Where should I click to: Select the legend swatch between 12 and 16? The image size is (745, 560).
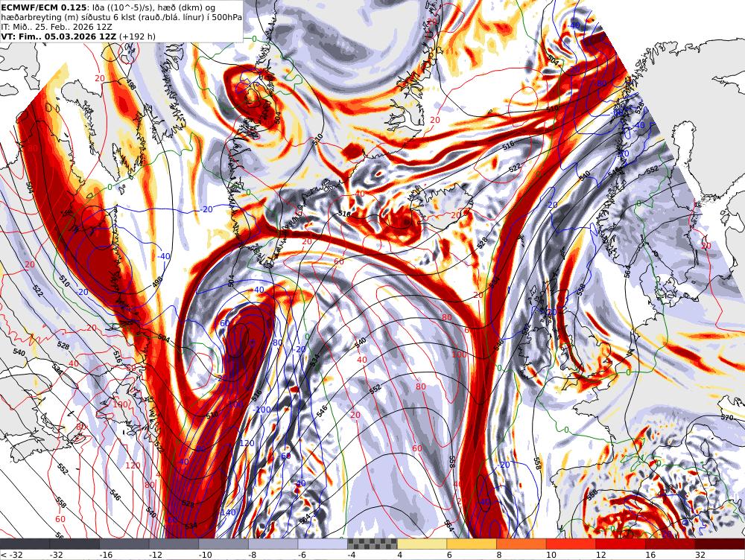[621, 544]
